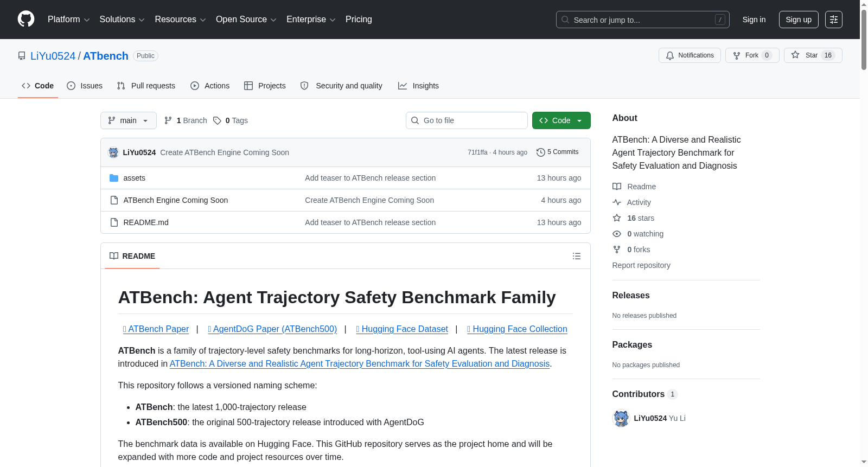The image size is (868, 467).
Task: Click the assets folder icon
Action: coord(114,178)
